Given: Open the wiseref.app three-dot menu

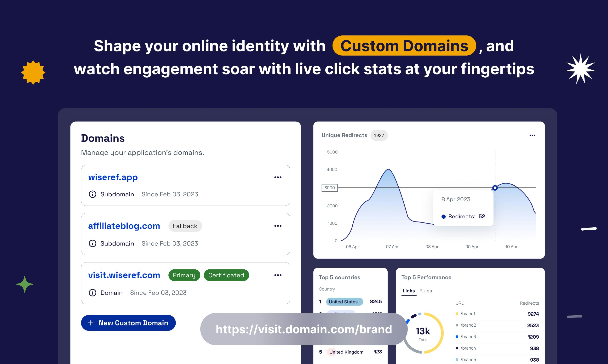Looking at the screenshot, I should pyautogui.click(x=278, y=177).
